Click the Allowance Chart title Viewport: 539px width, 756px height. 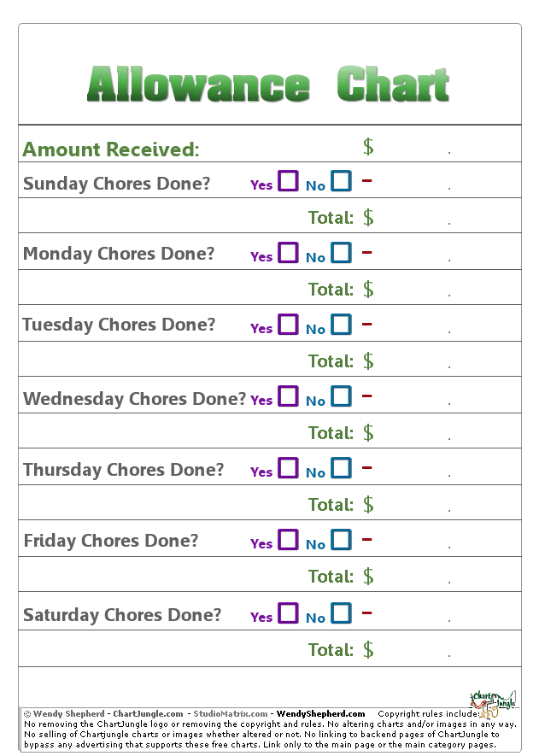268,84
